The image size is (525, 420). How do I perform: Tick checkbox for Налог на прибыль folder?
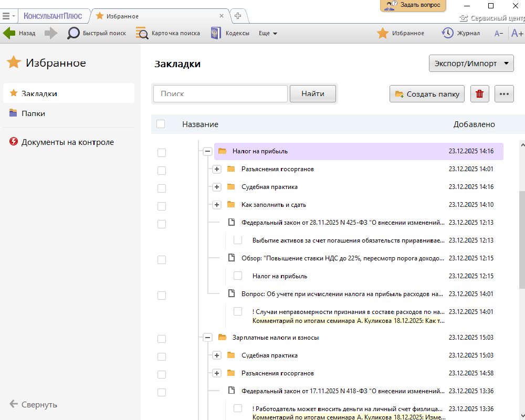coord(162,152)
